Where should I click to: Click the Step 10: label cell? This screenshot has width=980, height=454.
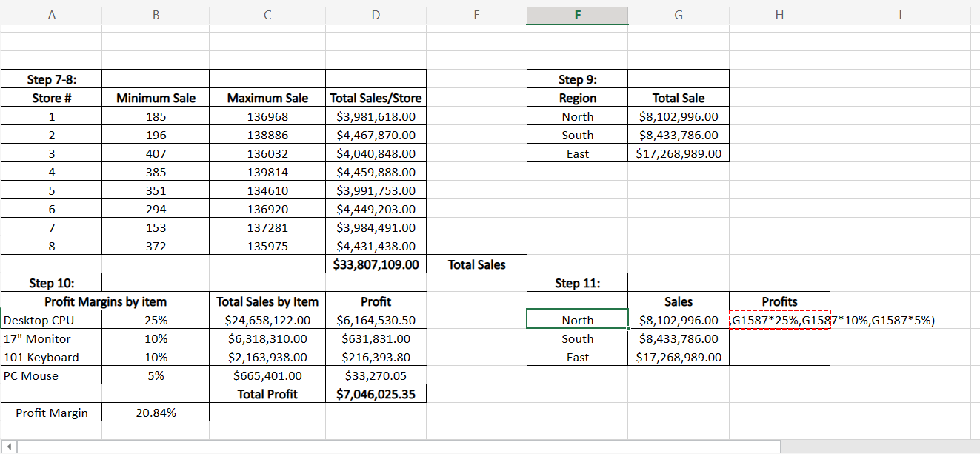pos(51,282)
